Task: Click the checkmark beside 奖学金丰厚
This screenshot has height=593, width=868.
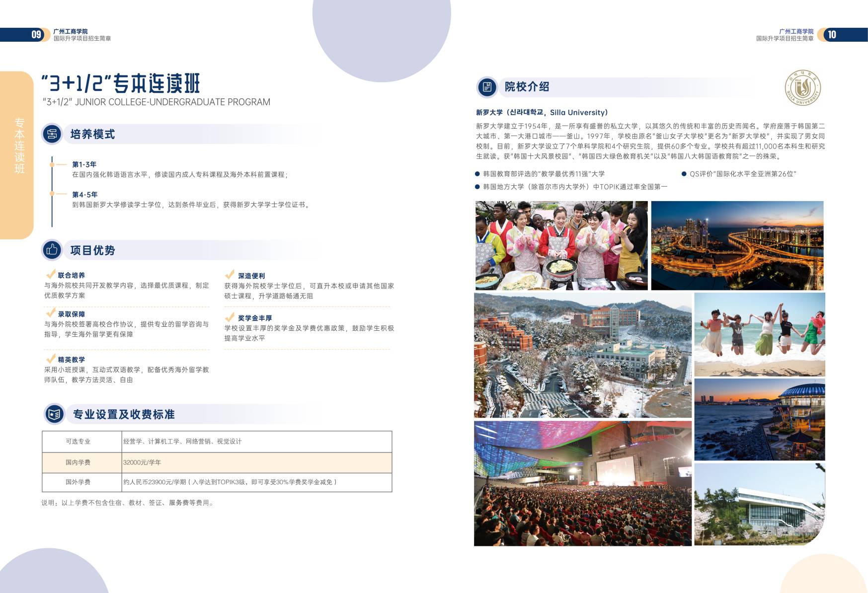Action: pyautogui.click(x=230, y=317)
